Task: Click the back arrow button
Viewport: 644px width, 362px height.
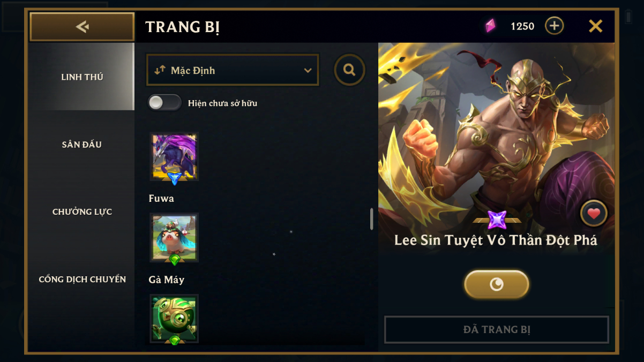Action: (x=82, y=27)
